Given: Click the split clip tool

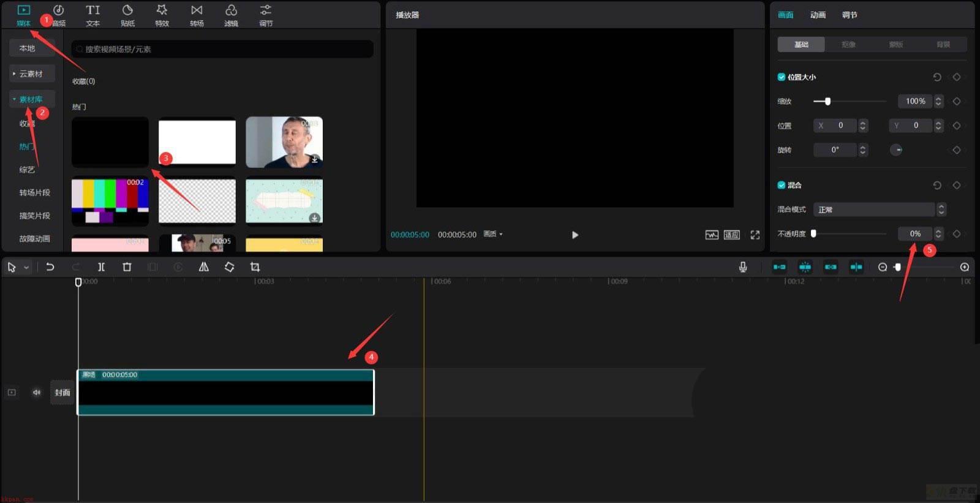Looking at the screenshot, I should click(101, 267).
